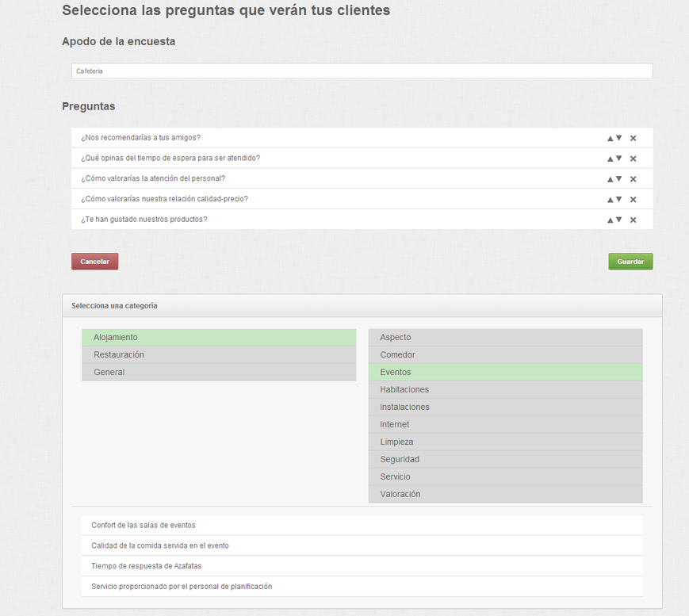Delete "¿Cómo valorarías la atención del personal?" question
Viewport: 689px width, 616px height.
click(633, 178)
